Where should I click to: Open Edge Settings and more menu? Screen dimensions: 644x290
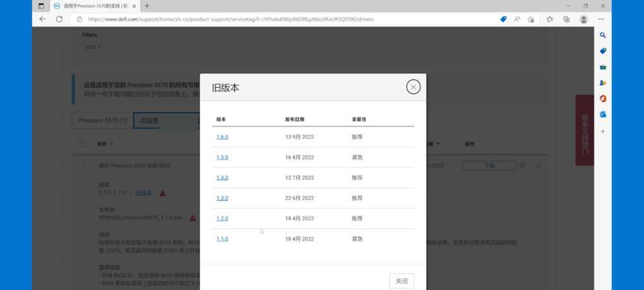pyautogui.click(x=601, y=20)
